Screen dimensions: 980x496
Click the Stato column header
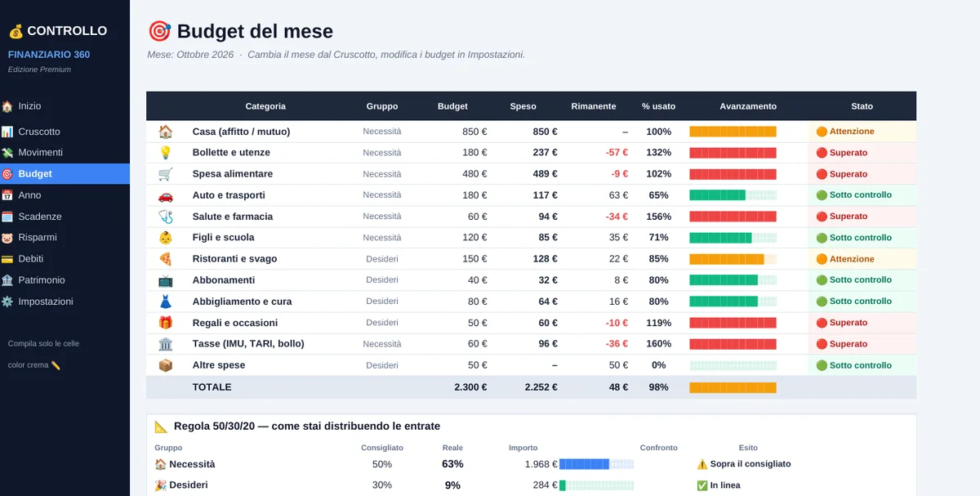pyautogui.click(x=862, y=106)
